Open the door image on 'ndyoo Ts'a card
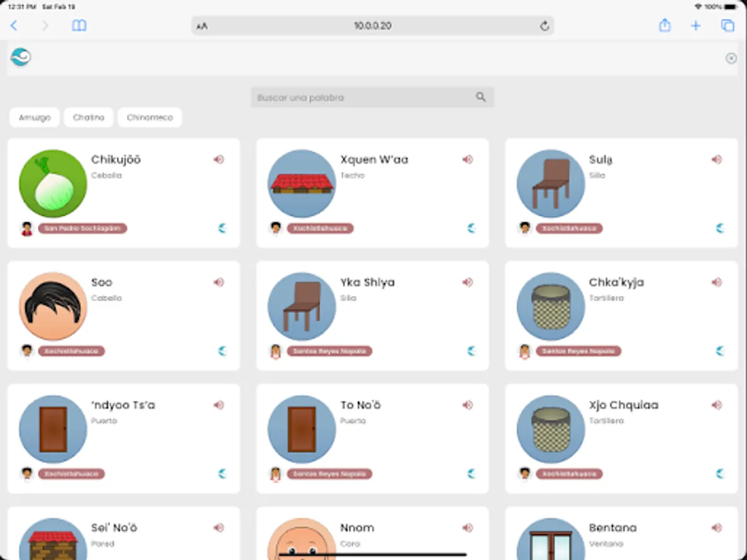Image resolution: width=747 pixels, height=560 pixels. click(x=53, y=429)
